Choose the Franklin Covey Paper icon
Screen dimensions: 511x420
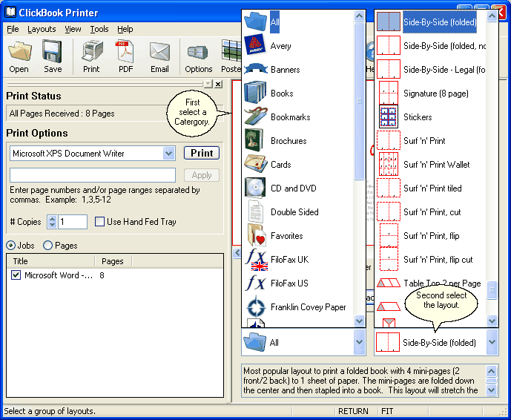pyautogui.click(x=256, y=307)
